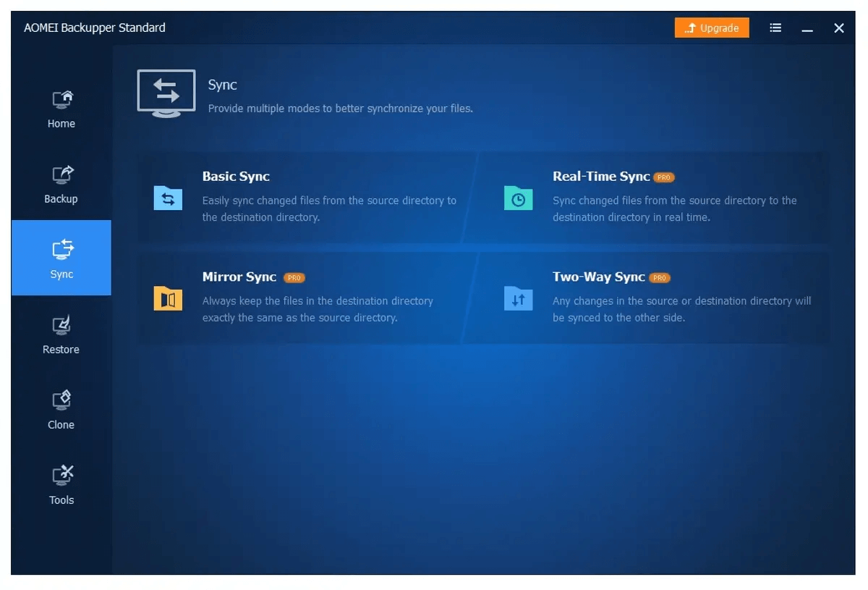
Task: Select the Restore icon in the sidebar
Action: point(61,329)
